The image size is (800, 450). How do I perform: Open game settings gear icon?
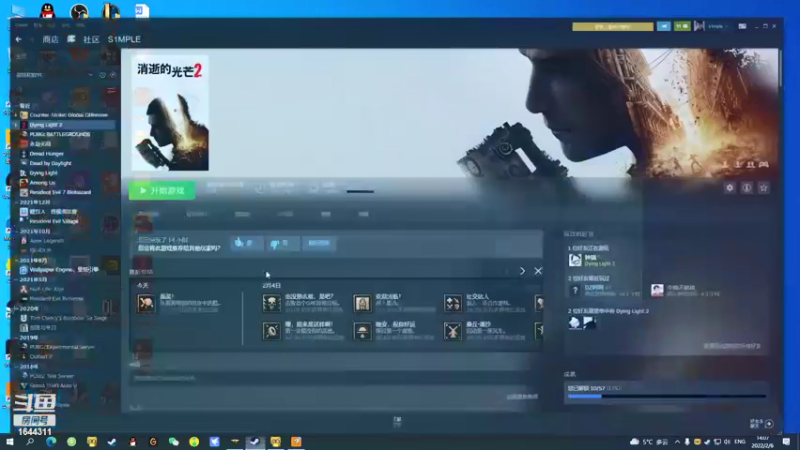click(x=730, y=188)
